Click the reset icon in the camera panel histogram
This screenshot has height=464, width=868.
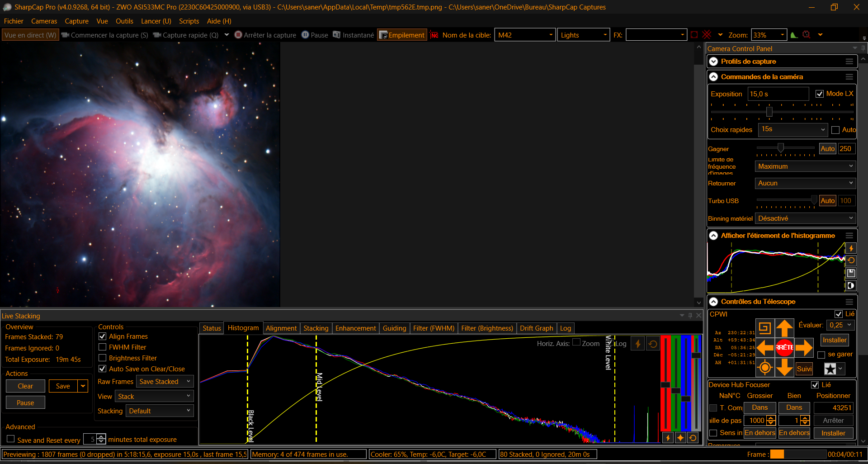click(x=851, y=260)
